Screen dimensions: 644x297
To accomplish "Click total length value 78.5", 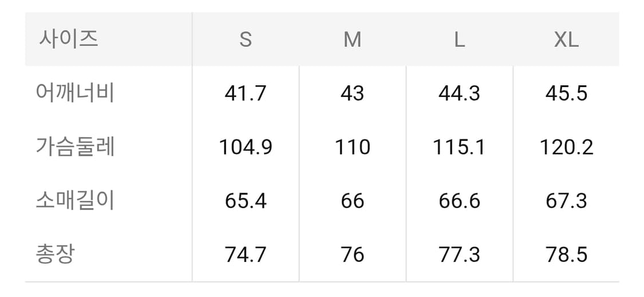I will click(x=566, y=255).
